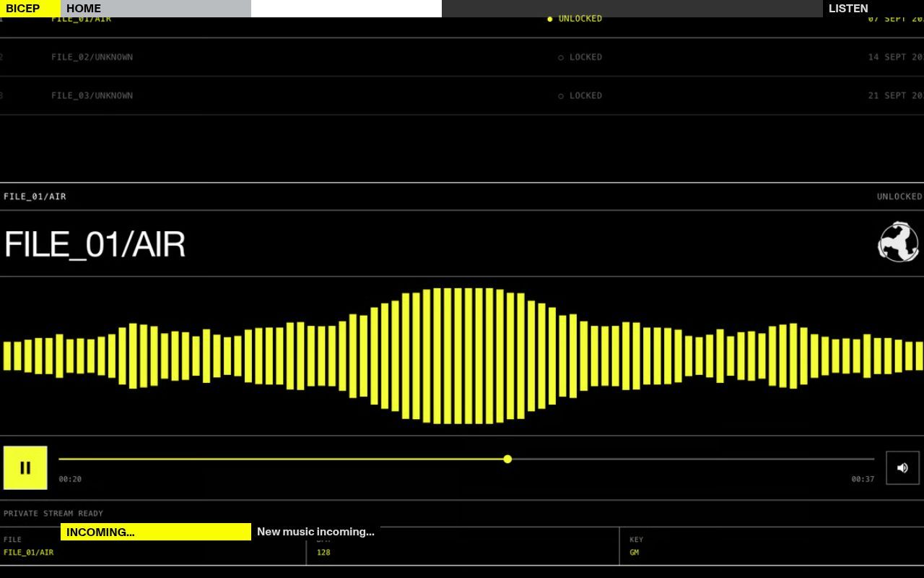This screenshot has height=578, width=924.
Task: Pause playback with the yellow pause button
Action: 25,467
